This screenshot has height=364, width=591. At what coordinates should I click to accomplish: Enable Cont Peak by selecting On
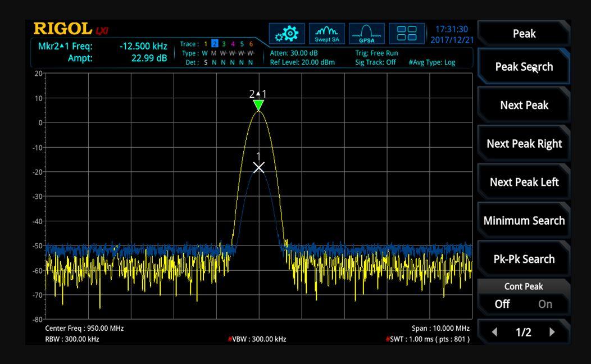pos(544,304)
